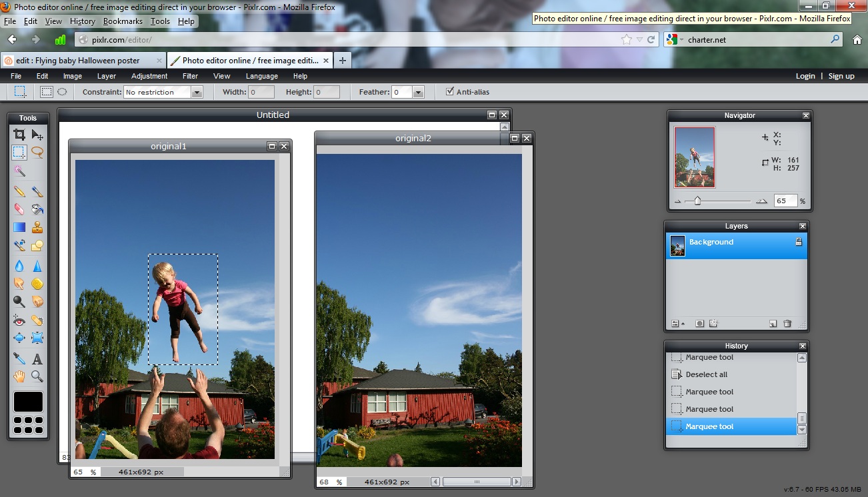Select the Move tool

click(x=37, y=135)
